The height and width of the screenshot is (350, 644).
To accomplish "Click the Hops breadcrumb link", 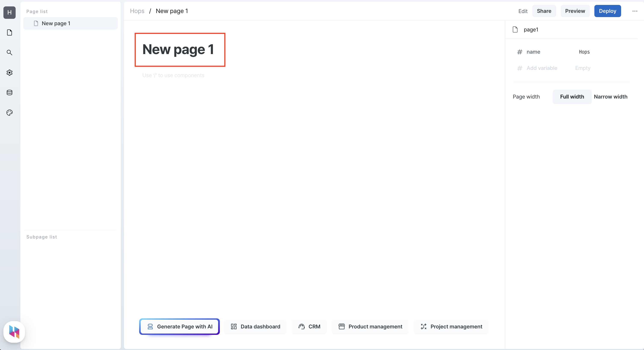I will click(137, 11).
